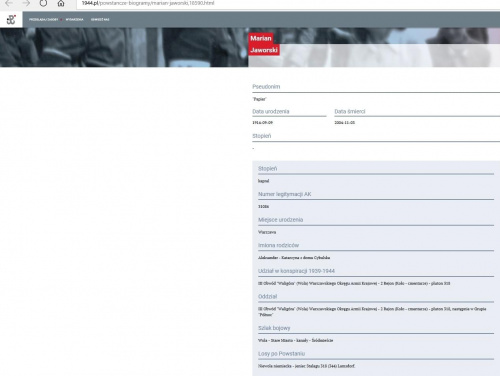Click the Losy po Powstaniu heading
The height and width of the screenshot is (376, 500).
coord(281,354)
